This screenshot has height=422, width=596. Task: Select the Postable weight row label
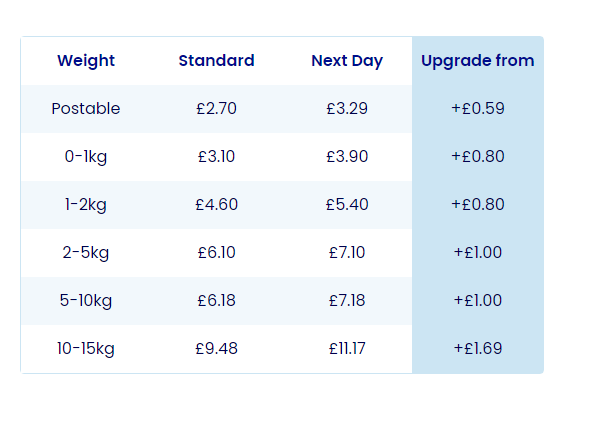tap(86, 109)
